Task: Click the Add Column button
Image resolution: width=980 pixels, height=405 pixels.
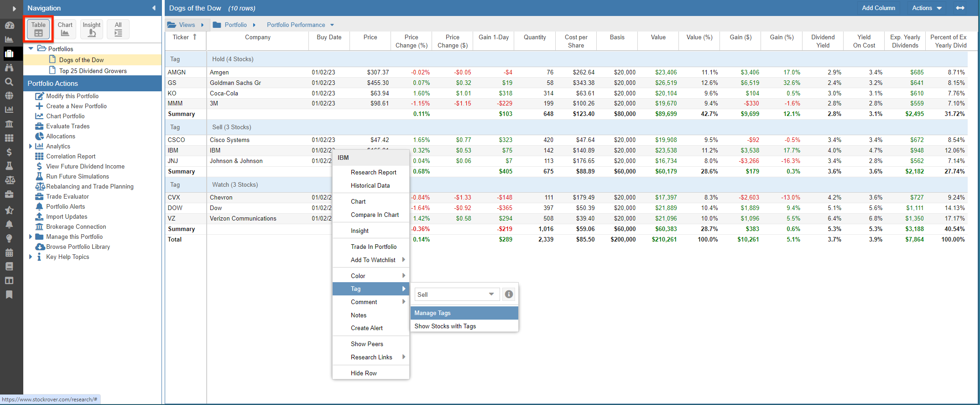Action: pos(878,8)
